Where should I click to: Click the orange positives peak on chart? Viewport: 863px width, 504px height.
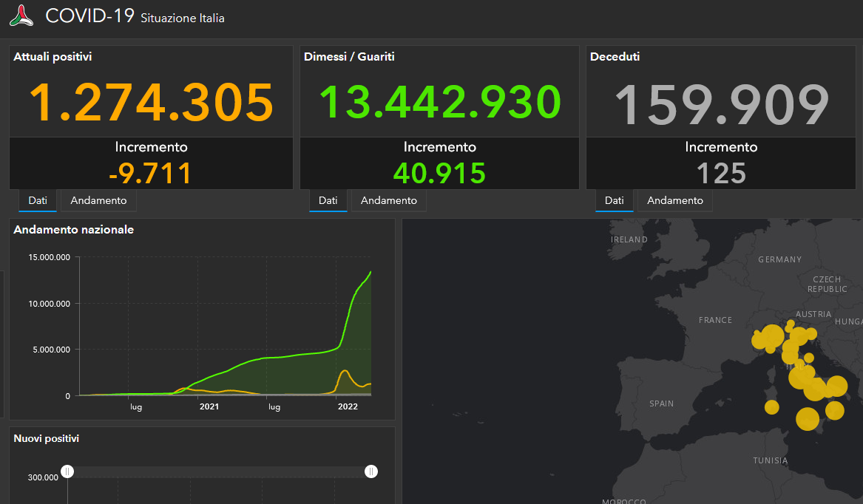pos(345,372)
